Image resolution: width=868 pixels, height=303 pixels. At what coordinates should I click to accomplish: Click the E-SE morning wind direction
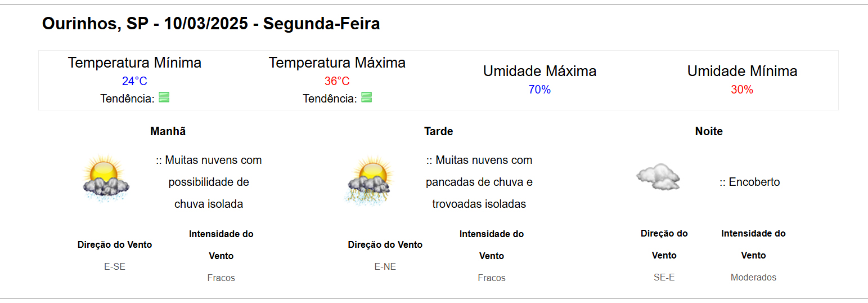(115, 266)
